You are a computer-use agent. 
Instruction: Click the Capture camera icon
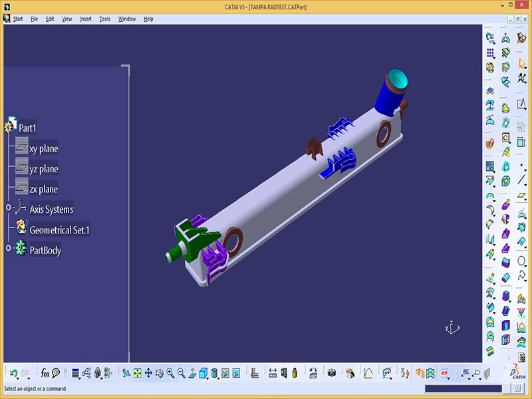[331, 373]
